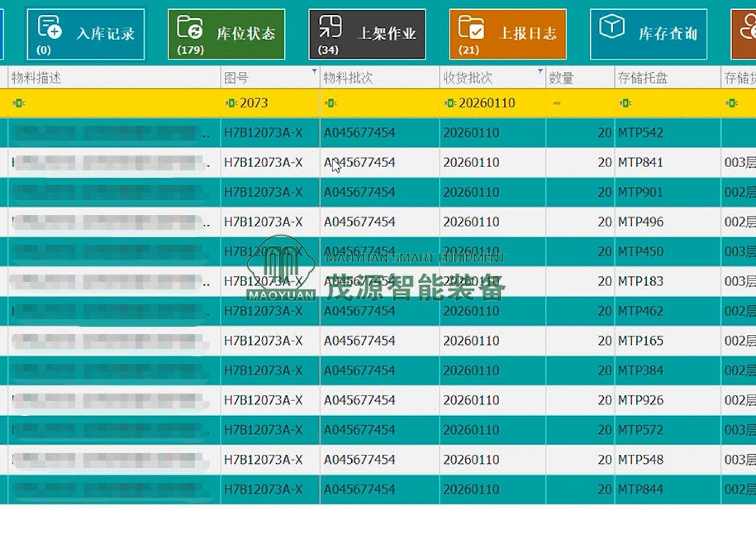Image resolution: width=756 pixels, height=559 pixels.
Task: Click the partially visible user icon tile
Action: [746, 33]
